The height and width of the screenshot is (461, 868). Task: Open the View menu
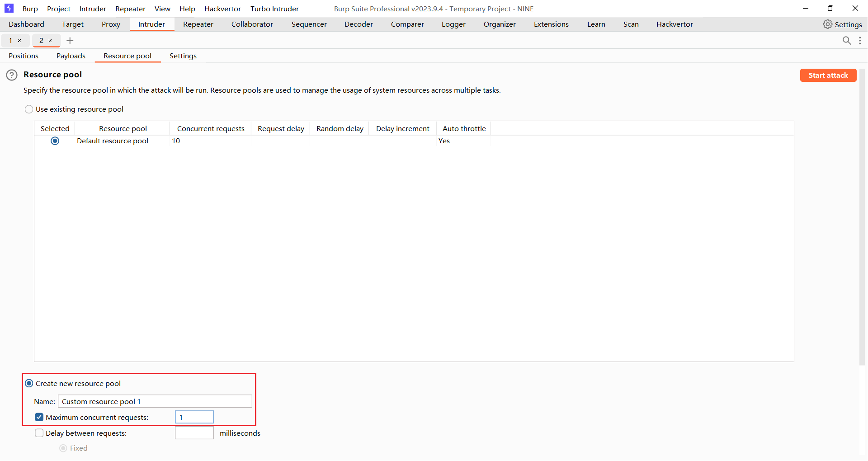[x=162, y=9]
